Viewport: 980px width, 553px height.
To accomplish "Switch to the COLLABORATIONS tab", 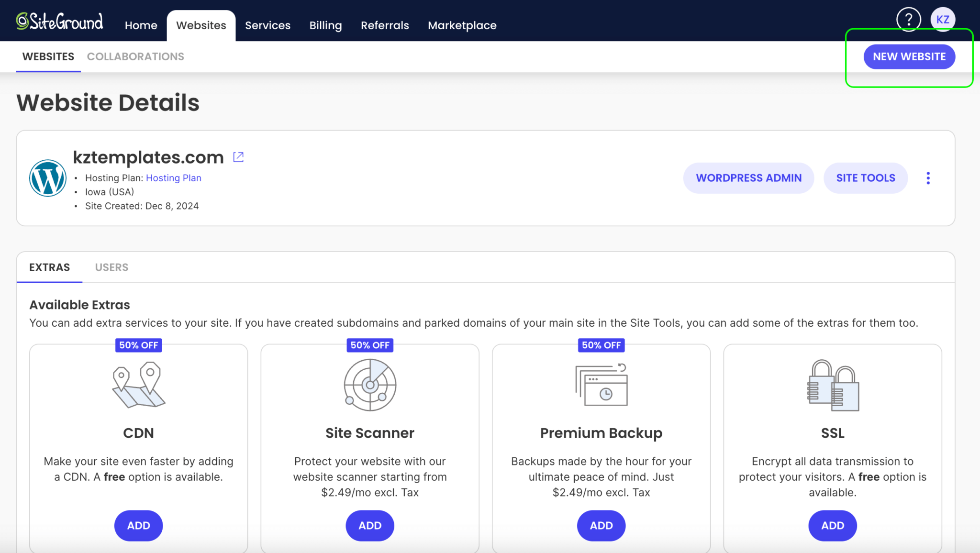I will click(x=135, y=56).
